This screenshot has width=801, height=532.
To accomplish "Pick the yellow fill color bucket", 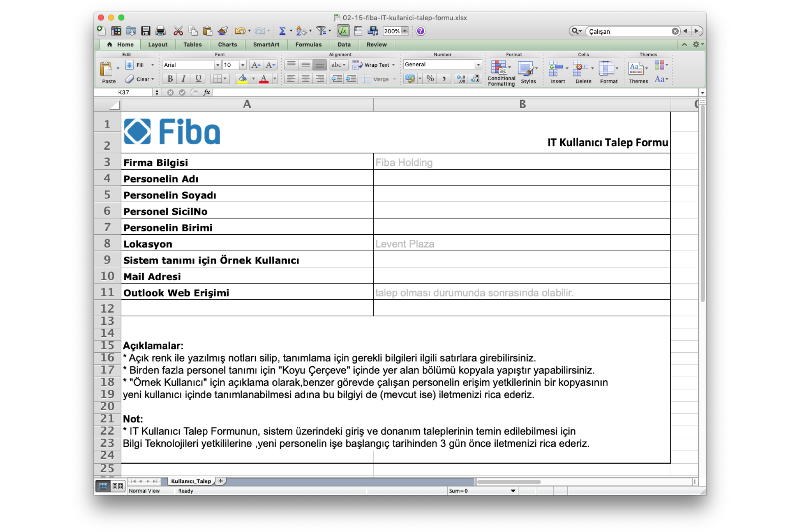I will tap(242, 78).
